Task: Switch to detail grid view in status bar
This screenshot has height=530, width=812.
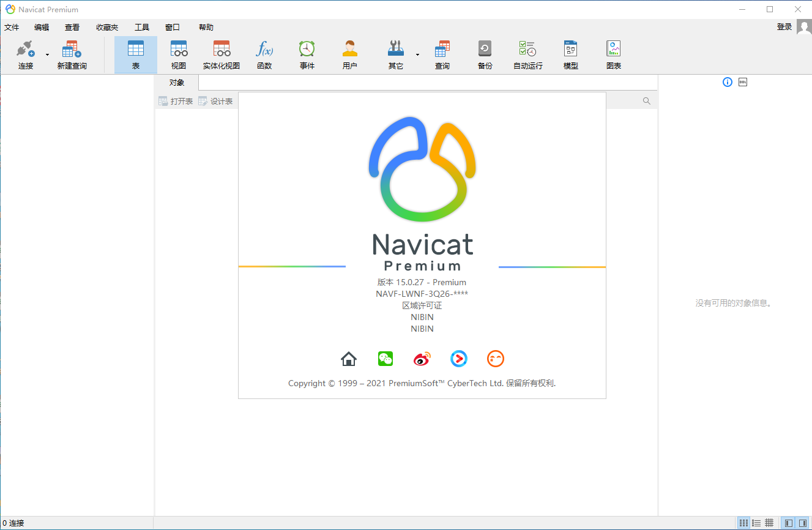Action: point(770,523)
